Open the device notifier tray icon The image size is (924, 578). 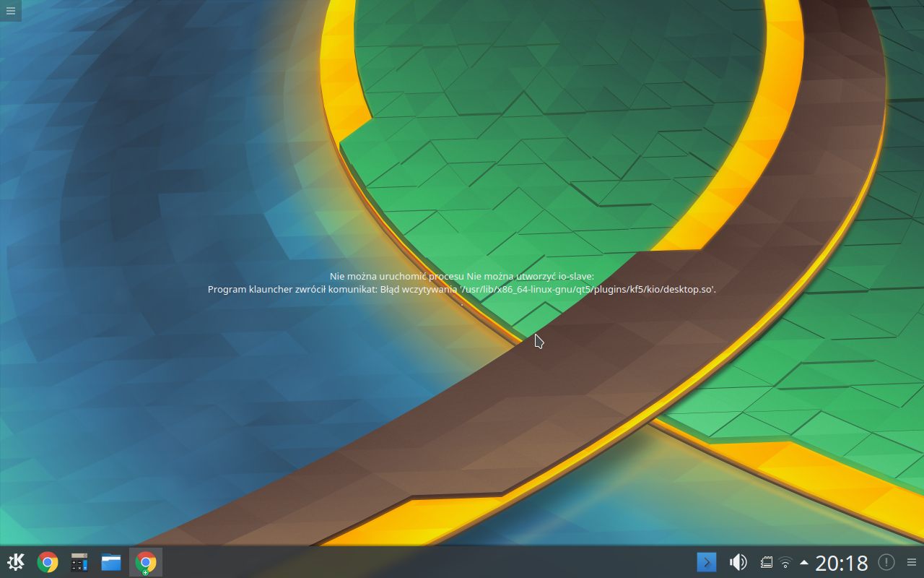click(767, 562)
